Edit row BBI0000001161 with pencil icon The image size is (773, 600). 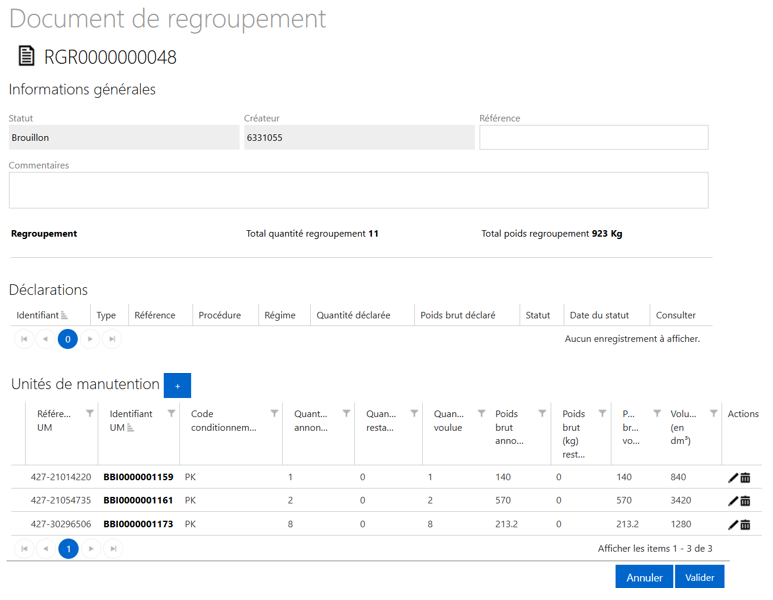[x=733, y=501]
